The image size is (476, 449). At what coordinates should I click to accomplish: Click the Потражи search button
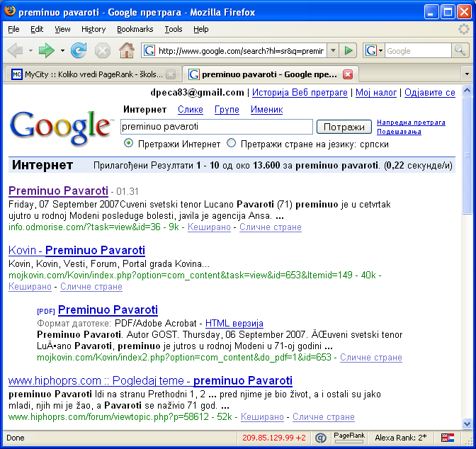coord(344,127)
